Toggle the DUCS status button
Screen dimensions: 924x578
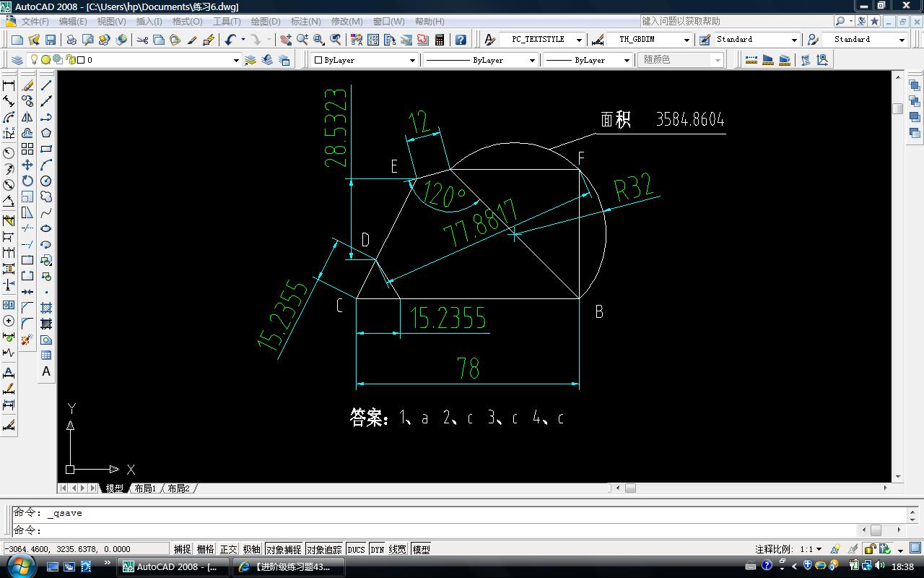357,549
